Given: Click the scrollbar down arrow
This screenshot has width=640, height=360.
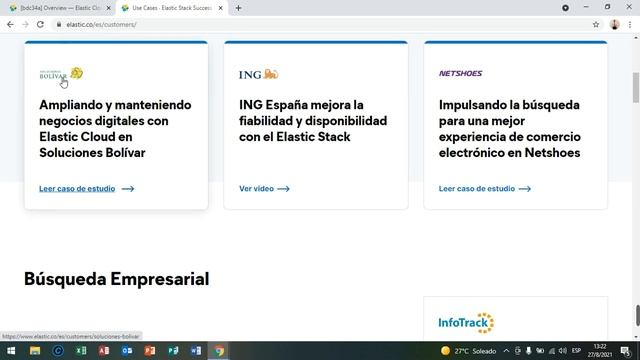Looking at the screenshot, I should coord(636,337).
